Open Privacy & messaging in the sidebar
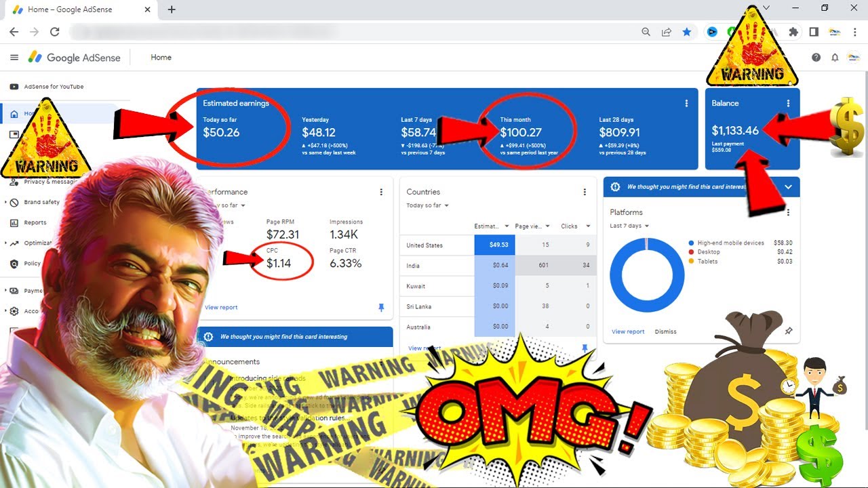The height and width of the screenshot is (488, 868). 44,182
